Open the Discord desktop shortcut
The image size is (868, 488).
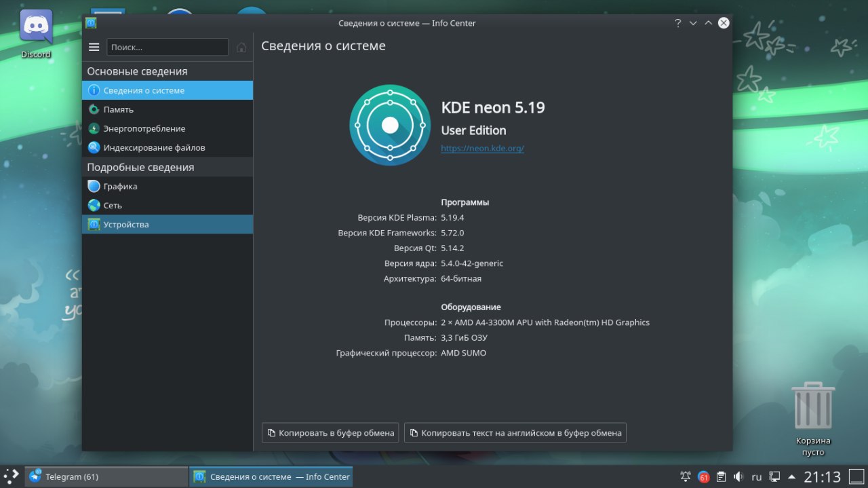tap(36, 34)
